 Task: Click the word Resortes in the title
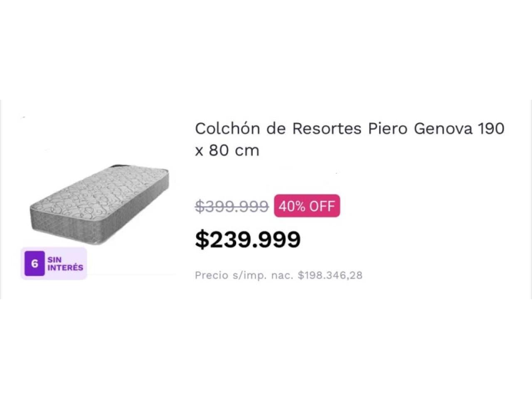(327, 128)
